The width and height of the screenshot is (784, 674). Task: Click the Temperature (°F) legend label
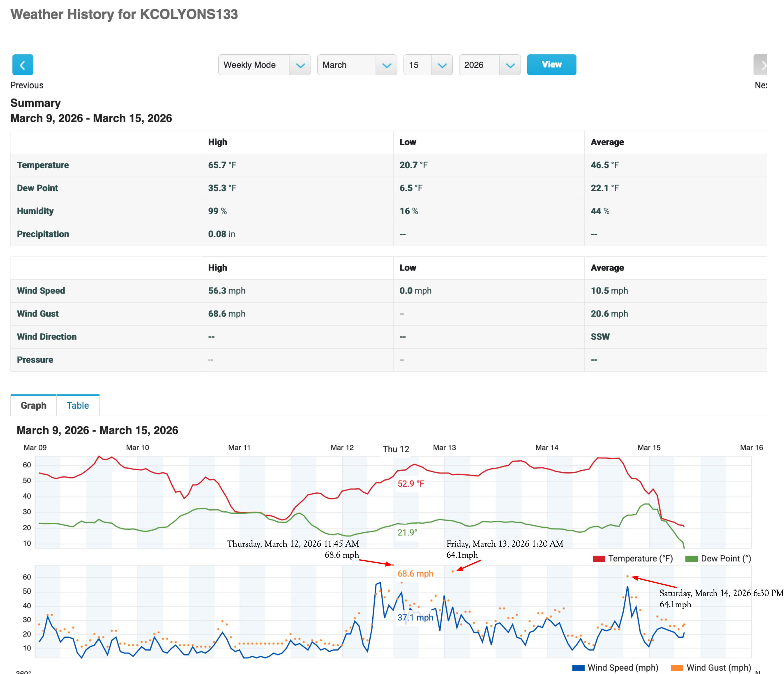click(x=641, y=559)
